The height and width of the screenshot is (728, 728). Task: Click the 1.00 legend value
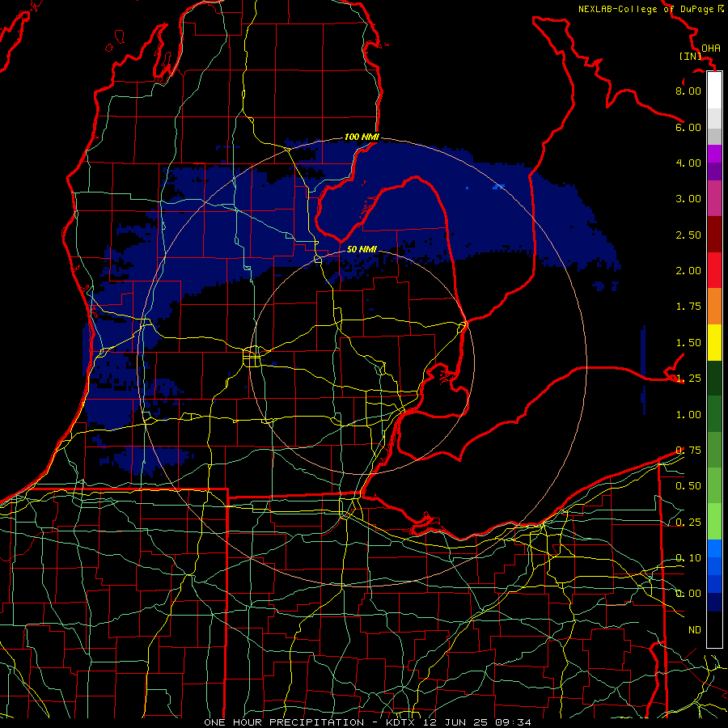(x=688, y=415)
